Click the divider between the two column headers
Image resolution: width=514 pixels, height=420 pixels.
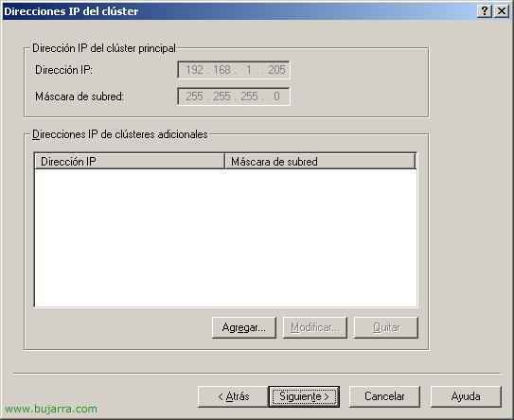pyautogui.click(x=224, y=161)
